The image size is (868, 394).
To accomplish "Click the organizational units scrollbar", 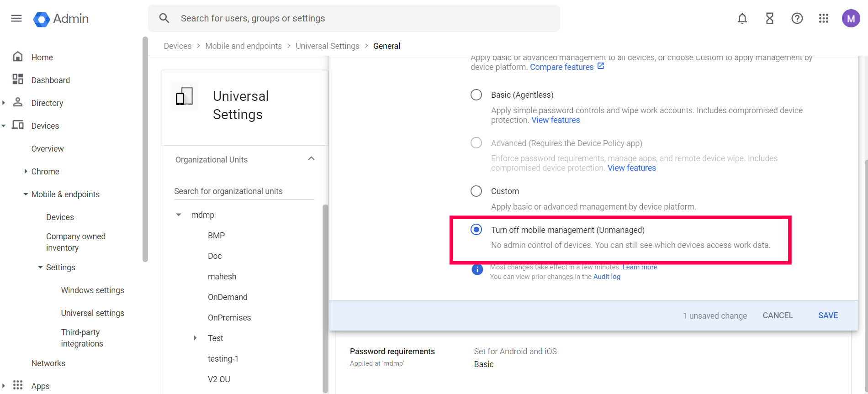I will pos(325,297).
